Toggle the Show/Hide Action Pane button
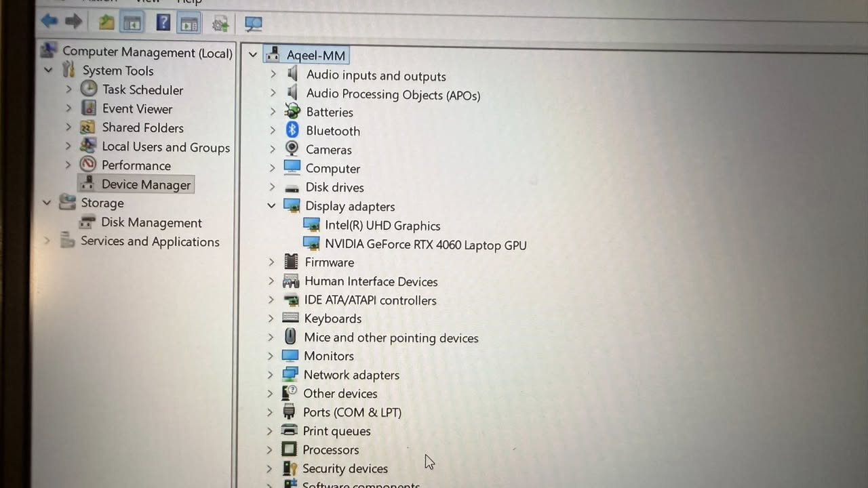This screenshot has width=868, height=488. [189, 24]
